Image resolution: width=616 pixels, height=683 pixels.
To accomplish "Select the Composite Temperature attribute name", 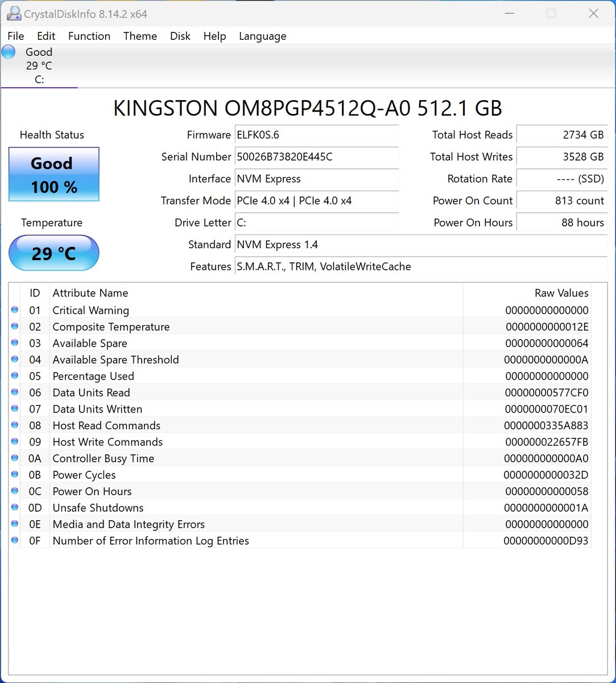I will click(111, 327).
